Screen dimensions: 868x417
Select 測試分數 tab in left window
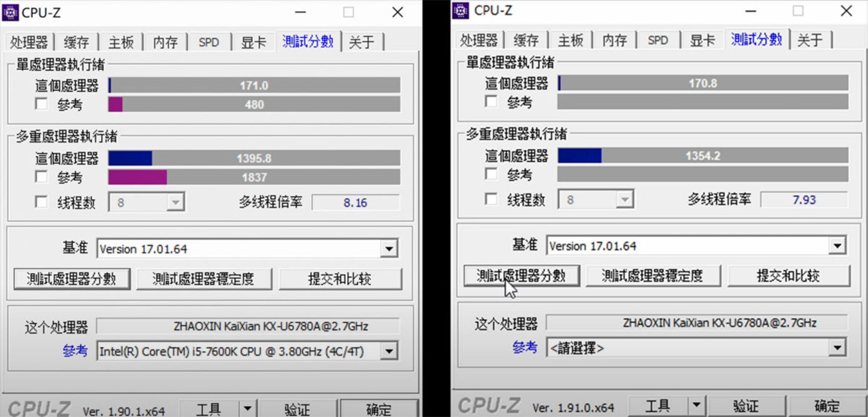tap(308, 41)
